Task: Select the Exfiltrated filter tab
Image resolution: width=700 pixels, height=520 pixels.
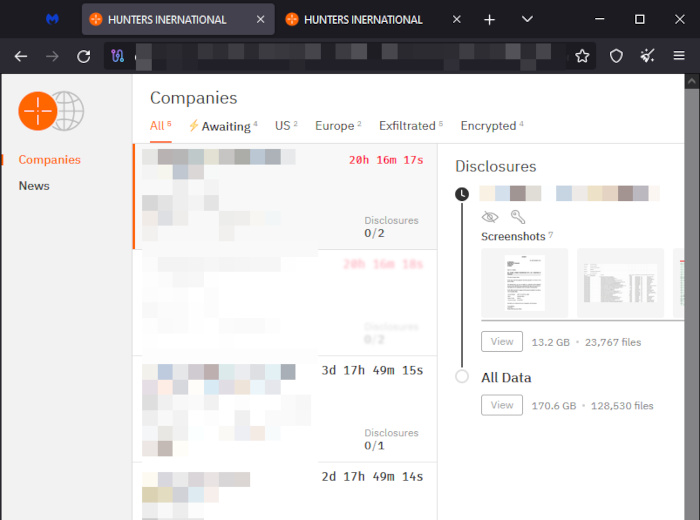Action: point(408,126)
